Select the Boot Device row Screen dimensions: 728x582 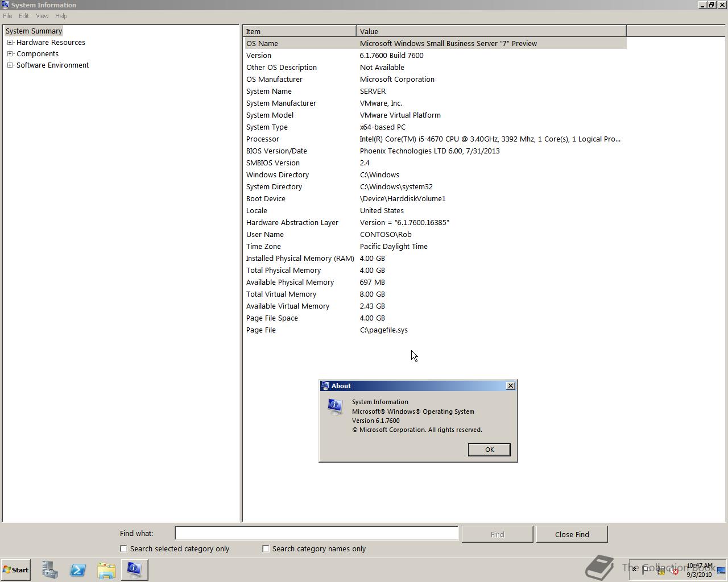pos(435,198)
